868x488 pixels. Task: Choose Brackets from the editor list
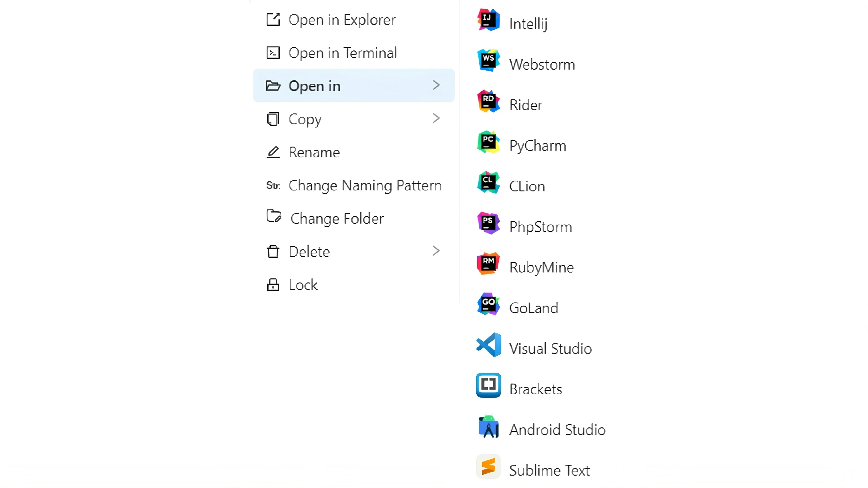click(536, 389)
